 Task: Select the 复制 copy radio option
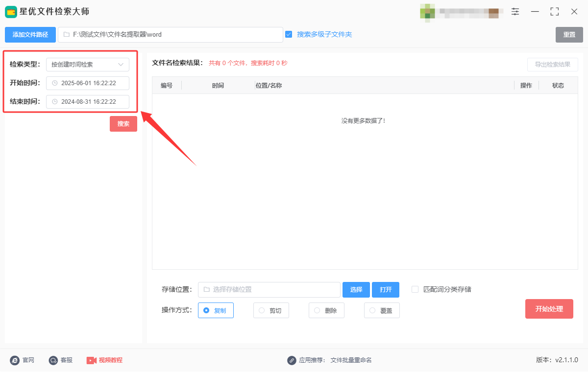pyautogui.click(x=216, y=310)
